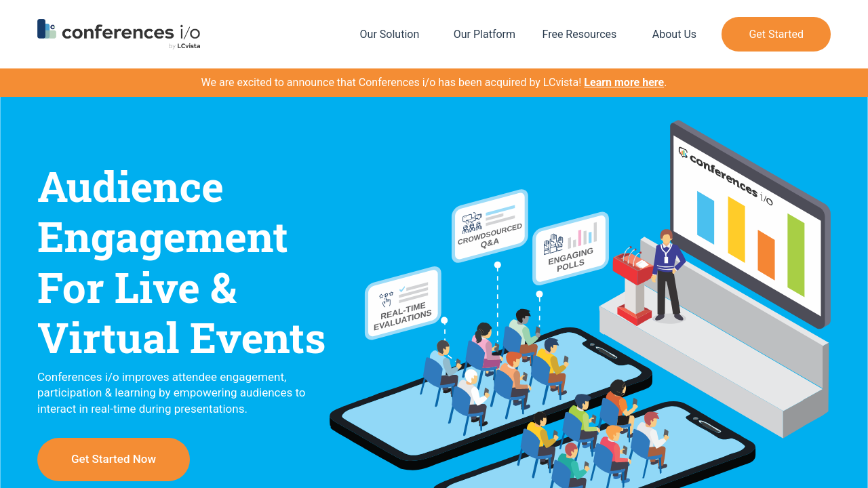Open the Our Platform menu
Image resolution: width=868 pixels, height=488 pixels.
coord(484,35)
